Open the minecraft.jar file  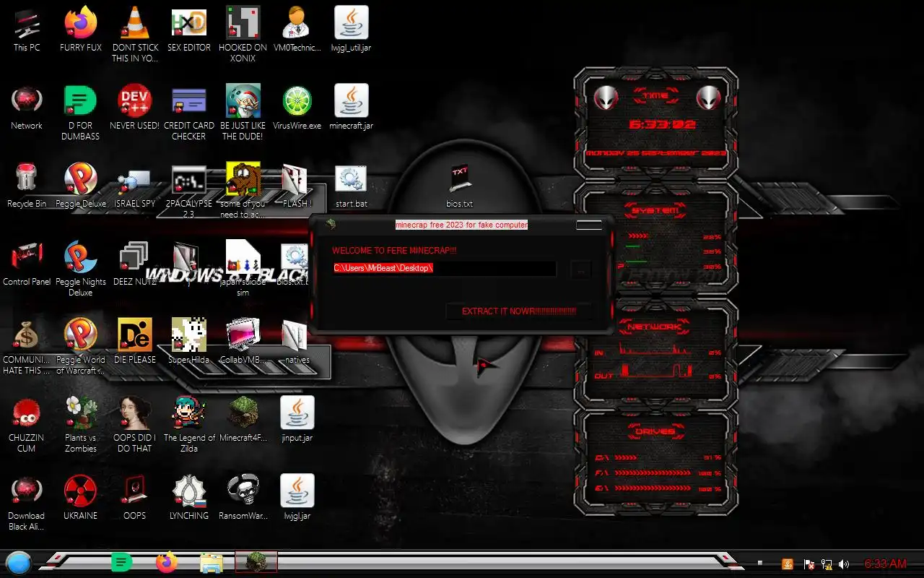click(351, 107)
